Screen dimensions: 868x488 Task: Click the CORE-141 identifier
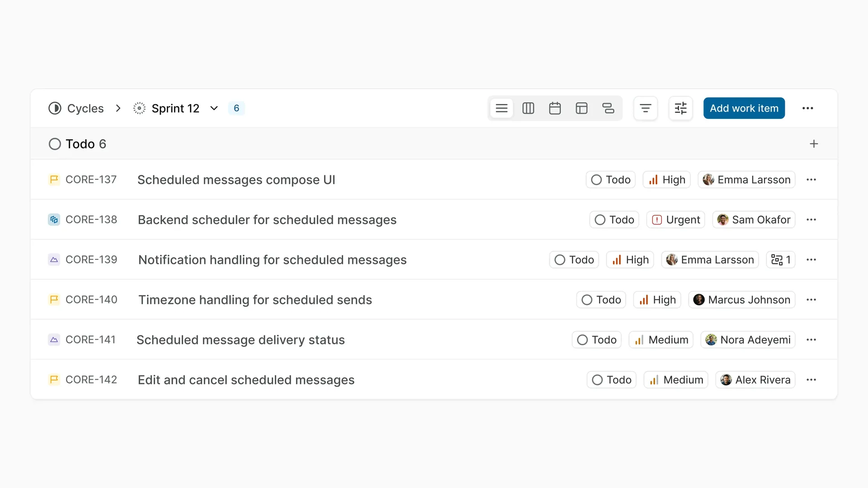90,340
